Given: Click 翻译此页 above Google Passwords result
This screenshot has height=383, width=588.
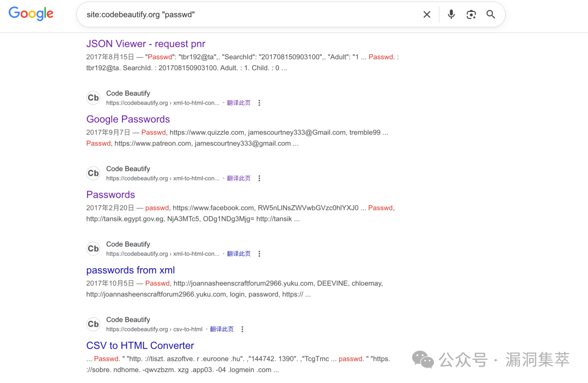Looking at the screenshot, I should click(238, 103).
